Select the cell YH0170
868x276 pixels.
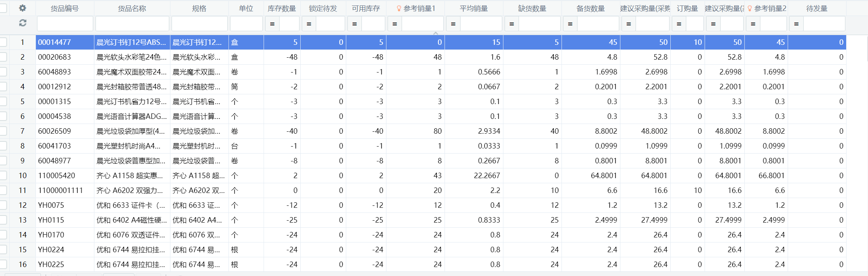coord(65,235)
